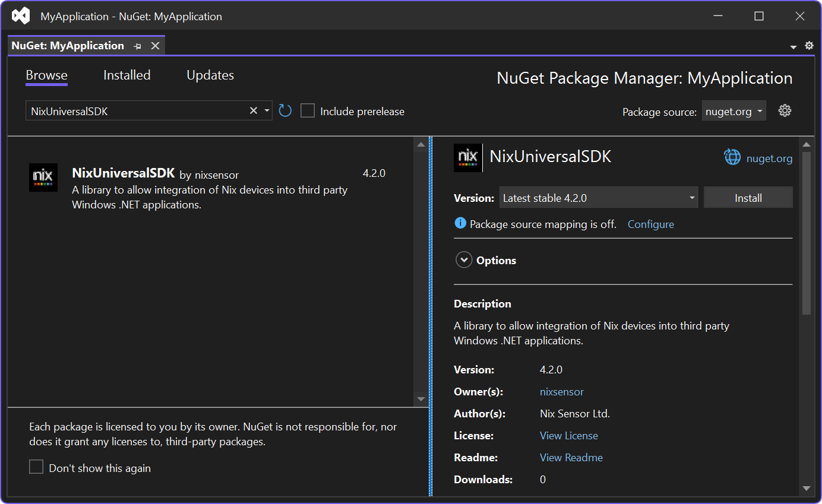
Task: Open the Version Latest stable 4.2.0 dropdown
Action: [599, 198]
